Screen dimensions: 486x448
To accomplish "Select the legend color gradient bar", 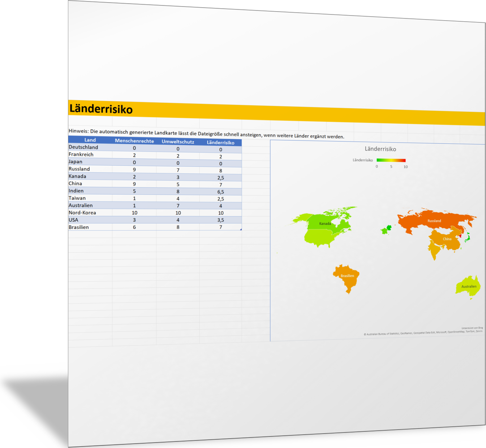I will click(391, 160).
